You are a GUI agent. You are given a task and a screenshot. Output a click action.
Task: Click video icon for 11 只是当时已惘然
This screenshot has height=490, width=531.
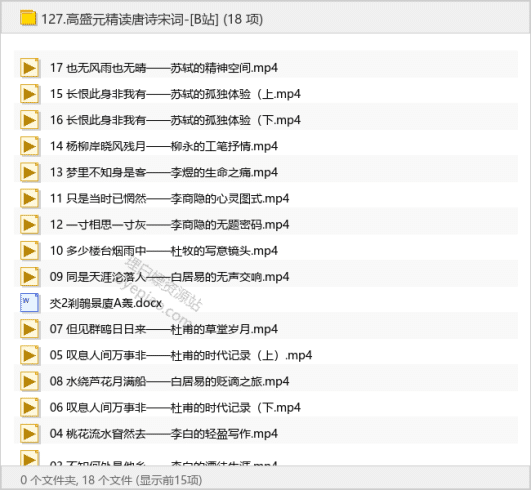(x=29, y=198)
